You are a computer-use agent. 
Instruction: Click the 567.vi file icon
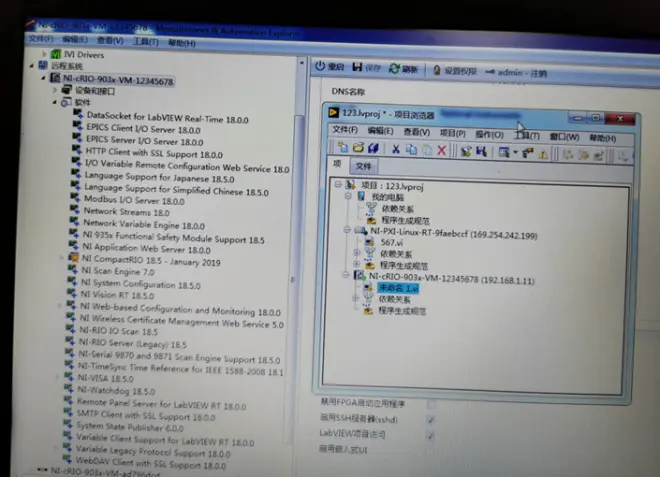click(369, 242)
